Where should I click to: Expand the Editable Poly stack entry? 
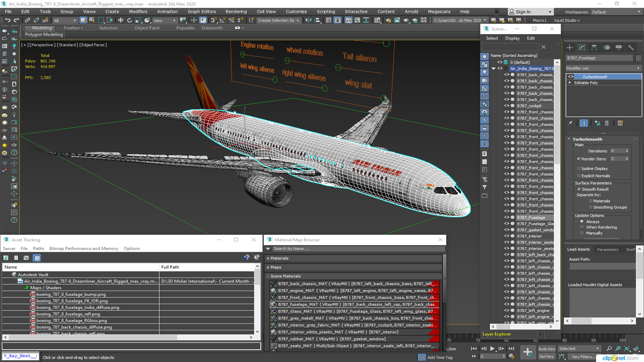tap(570, 83)
